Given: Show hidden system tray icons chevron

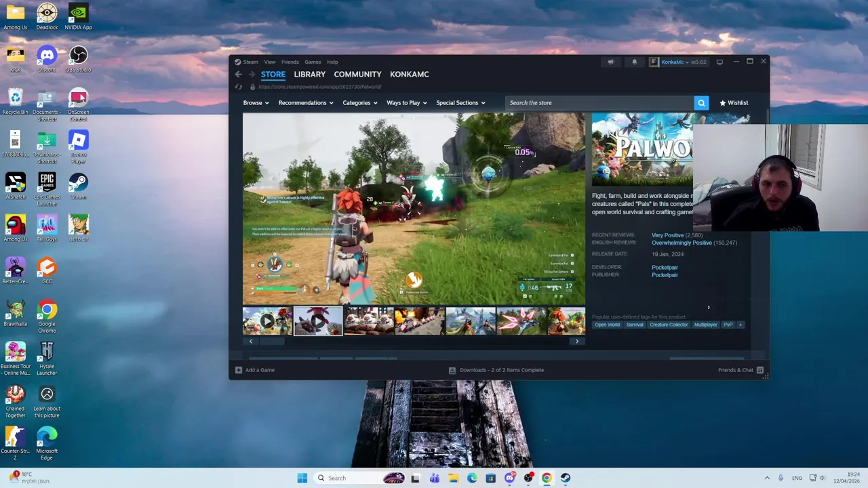Looking at the screenshot, I should (767, 478).
